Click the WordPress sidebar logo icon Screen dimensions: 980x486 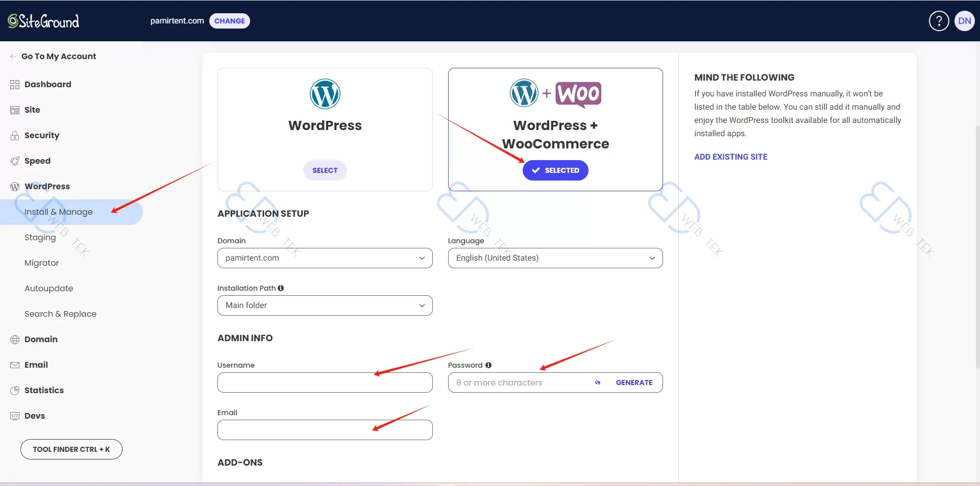click(x=15, y=187)
